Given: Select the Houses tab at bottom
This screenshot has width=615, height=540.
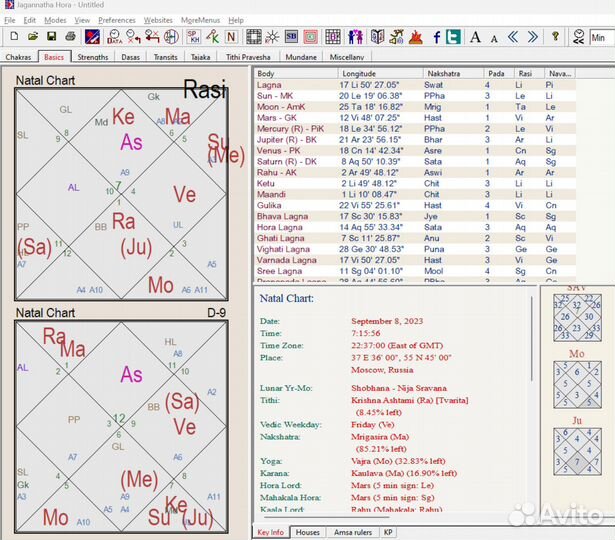Looking at the screenshot, I should pos(308,533).
